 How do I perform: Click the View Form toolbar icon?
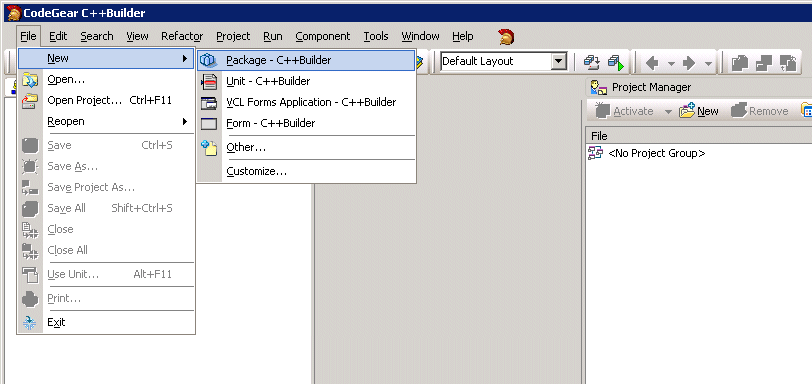tap(764, 63)
